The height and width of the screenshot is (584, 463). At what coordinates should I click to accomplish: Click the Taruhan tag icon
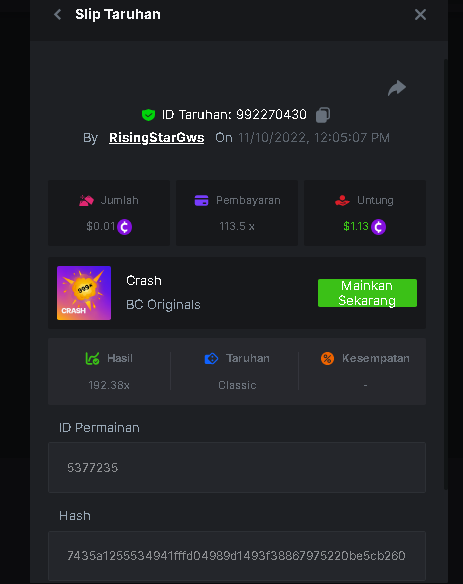[x=211, y=359]
